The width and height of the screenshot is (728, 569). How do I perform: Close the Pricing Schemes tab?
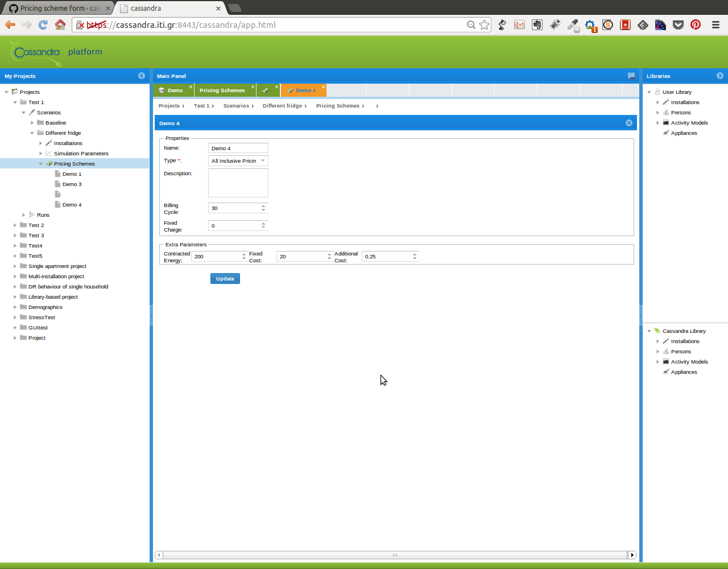point(253,87)
